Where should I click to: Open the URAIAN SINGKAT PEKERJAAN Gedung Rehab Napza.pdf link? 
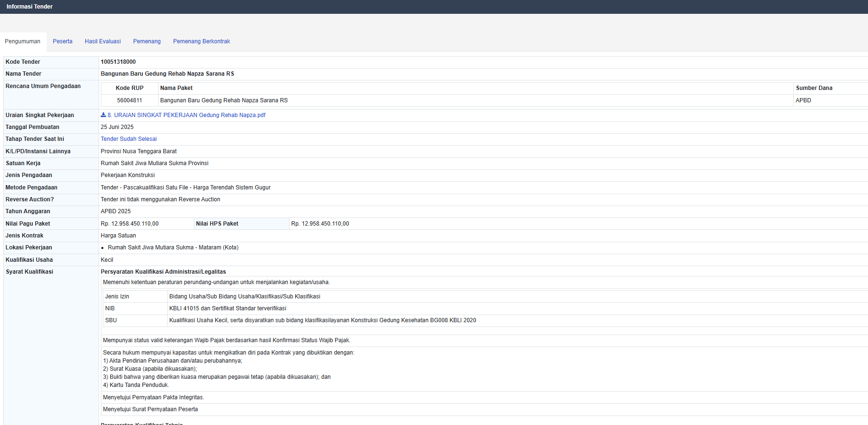point(186,115)
